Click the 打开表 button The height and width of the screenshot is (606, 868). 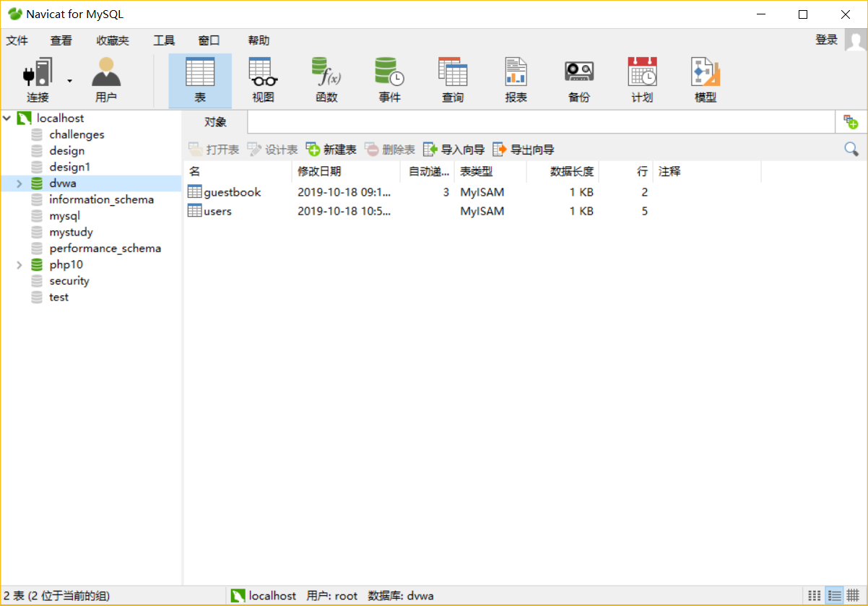(x=214, y=150)
